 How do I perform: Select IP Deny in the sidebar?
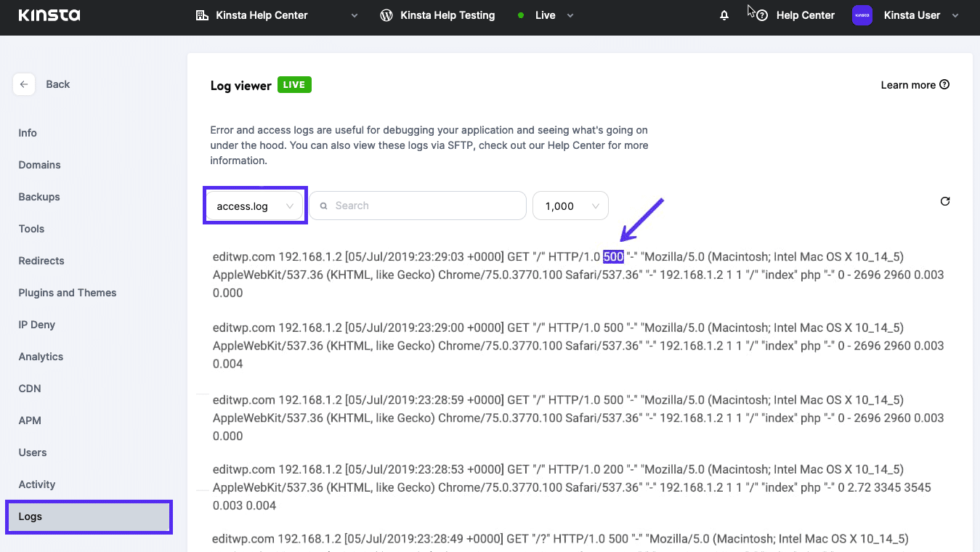pyautogui.click(x=36, y=325)
